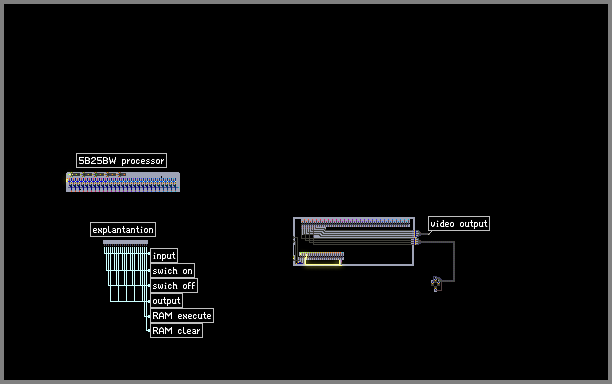Image resolution: width=612 pixels, height=384 pixels.
Task: Click the 'swich off' sign
Action: [174, 286]
